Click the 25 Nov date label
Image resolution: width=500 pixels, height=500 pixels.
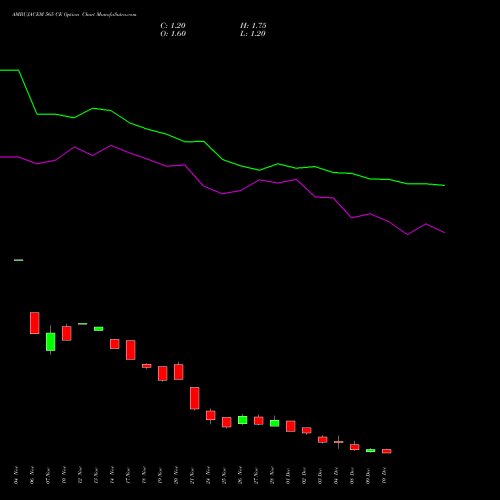(224, 475)
